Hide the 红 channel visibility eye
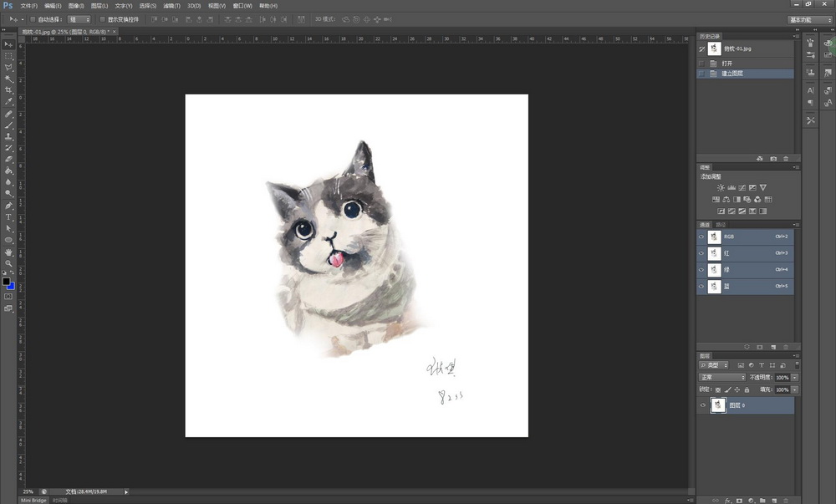 pyautogui.click(x=701, y=253)
